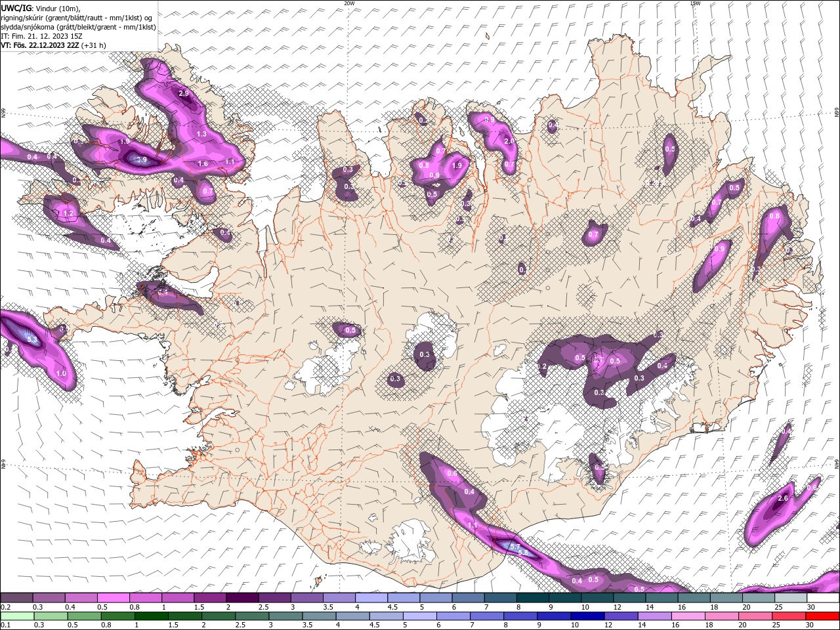Click the '5.3' precipitation value off the west coast
The width and height of the screenshot is (840, 630).
31,341
